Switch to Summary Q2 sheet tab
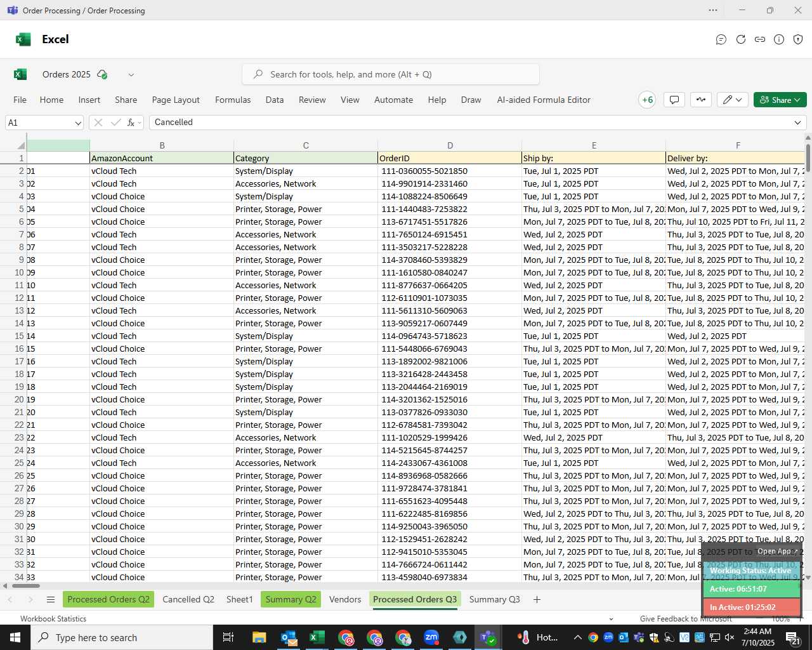 tap(291, 599)
